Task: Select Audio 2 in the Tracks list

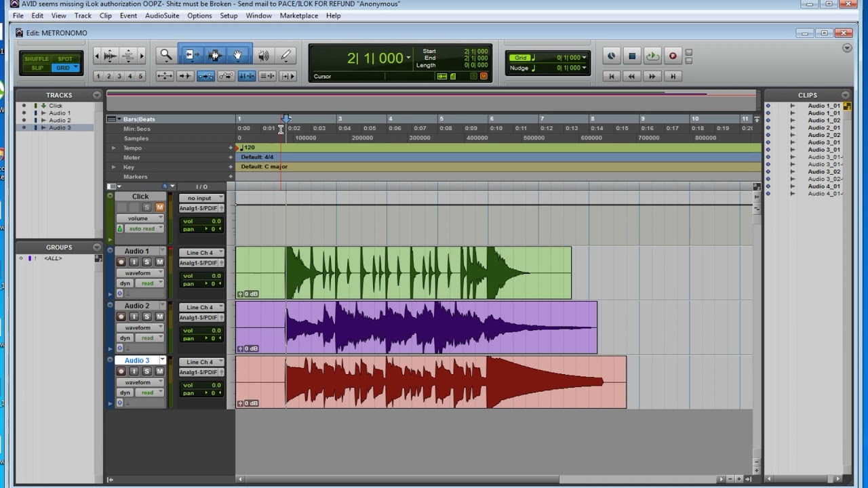Action: pyautogui.click(x=60, y=121)
